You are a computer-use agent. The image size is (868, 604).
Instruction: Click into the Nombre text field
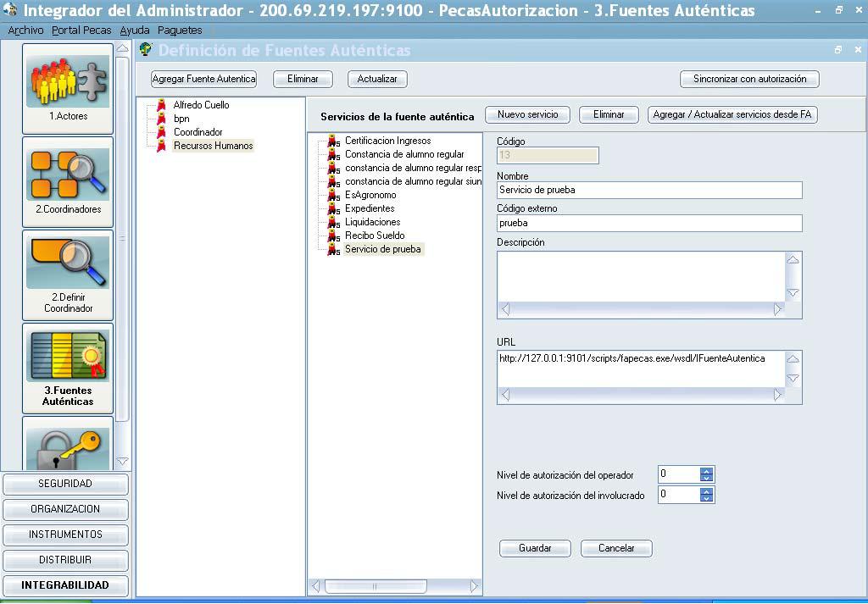pos(648,190)
